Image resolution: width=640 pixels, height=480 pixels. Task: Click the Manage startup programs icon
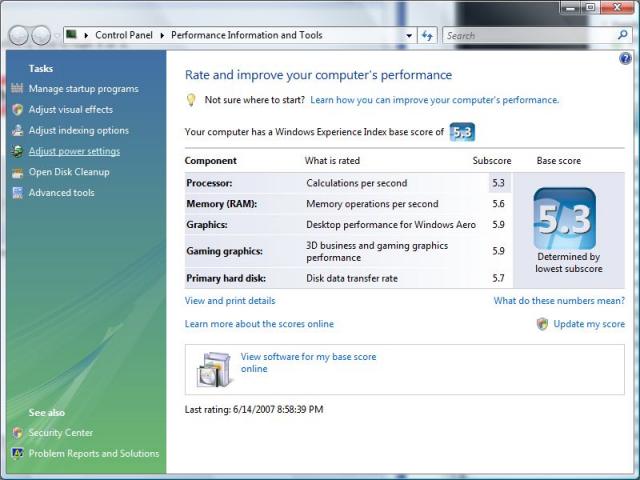[17, 88]
